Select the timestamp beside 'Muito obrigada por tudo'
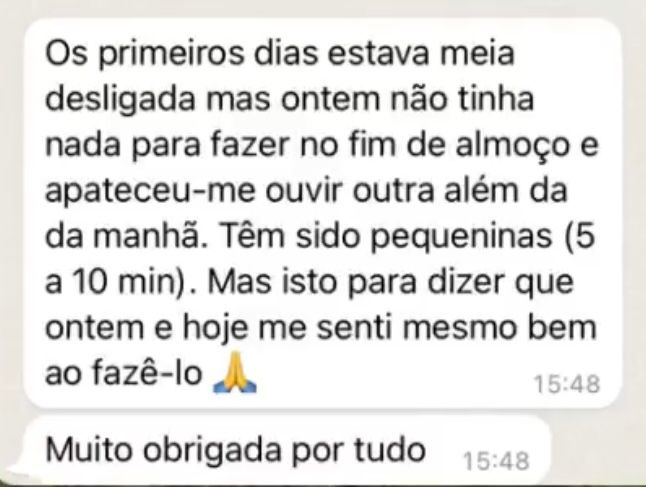Image resolution: width=646 pixels, height=487 pixels. (x=496, y=461)
